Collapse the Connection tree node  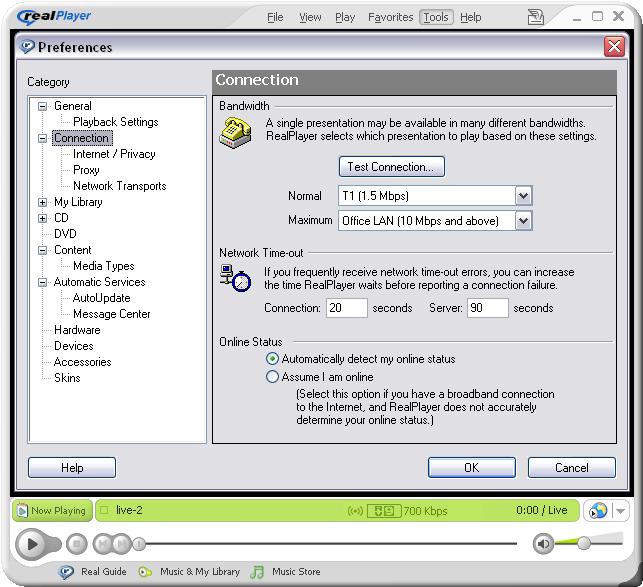[x=42, y=138]
